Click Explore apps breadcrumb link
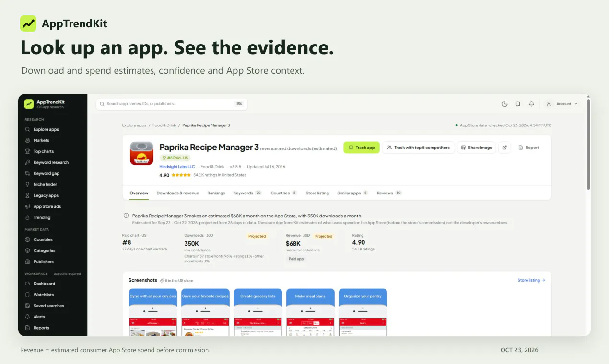 pyautogui.click(x=134, y=125)
